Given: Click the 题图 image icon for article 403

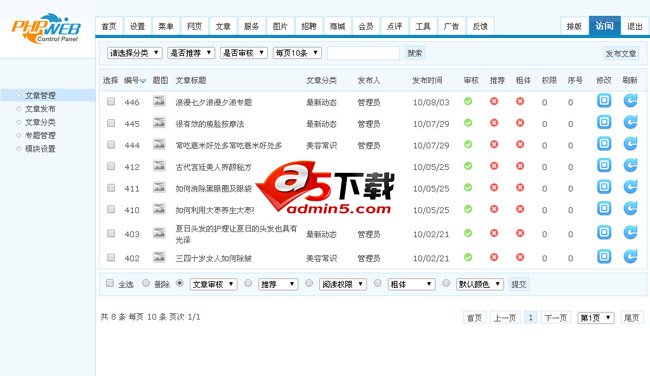Looking at the screenshot, I should pos(159,233).
